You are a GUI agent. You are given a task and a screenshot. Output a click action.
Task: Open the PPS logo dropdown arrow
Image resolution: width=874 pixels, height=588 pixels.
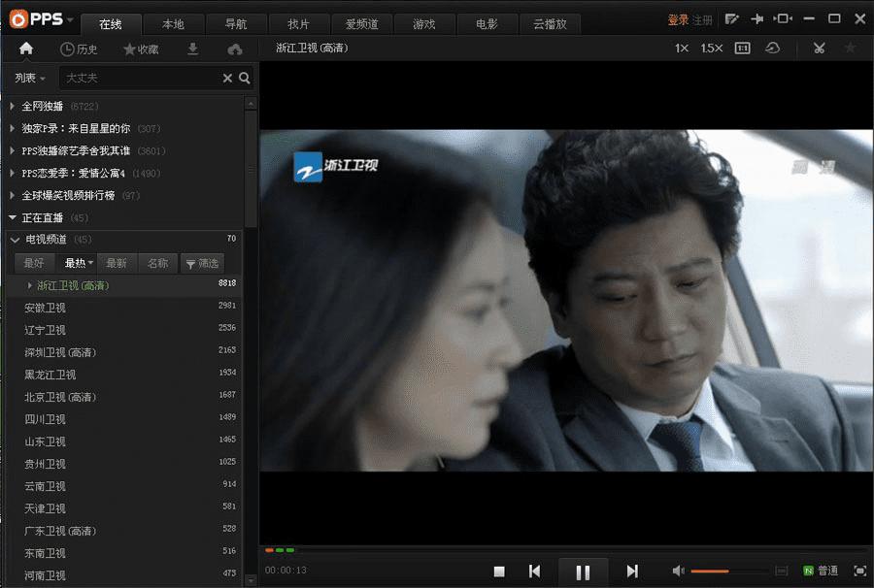[70, 20]
